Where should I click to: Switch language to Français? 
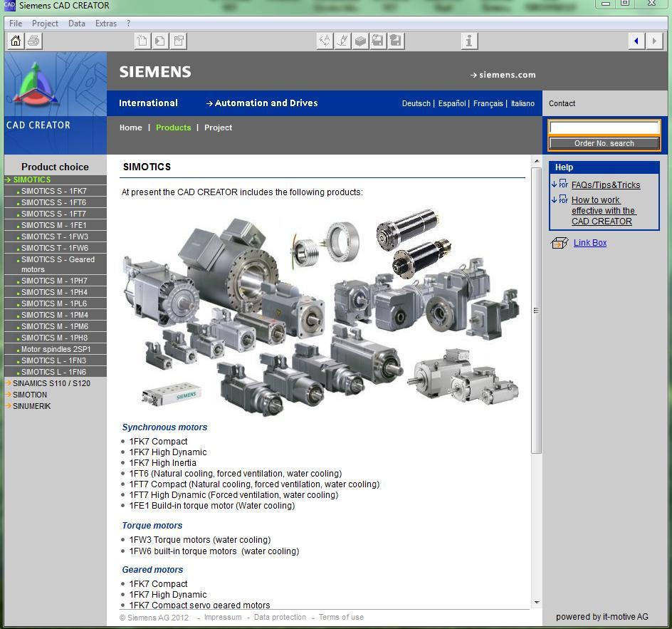point(488,103)
